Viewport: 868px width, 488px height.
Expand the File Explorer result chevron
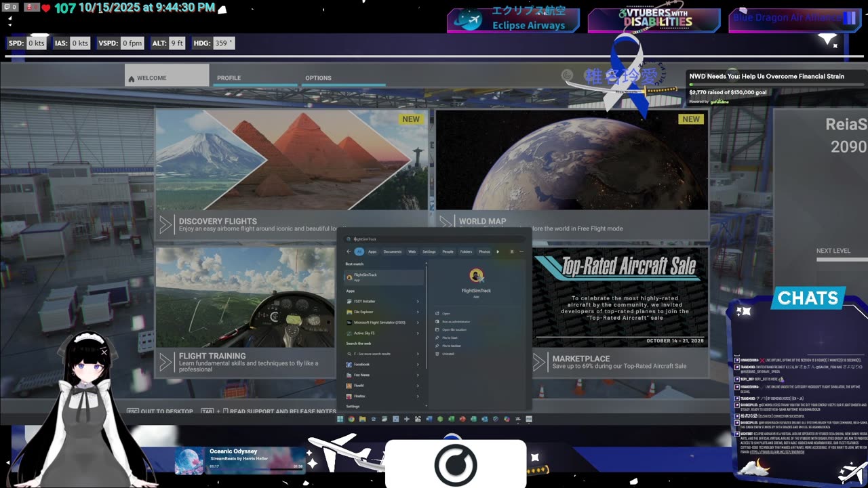(x=418, y=312)
